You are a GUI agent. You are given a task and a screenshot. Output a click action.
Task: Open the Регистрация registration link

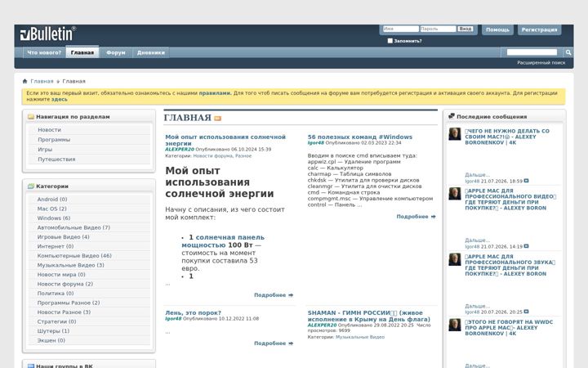(x=539, y=29)
